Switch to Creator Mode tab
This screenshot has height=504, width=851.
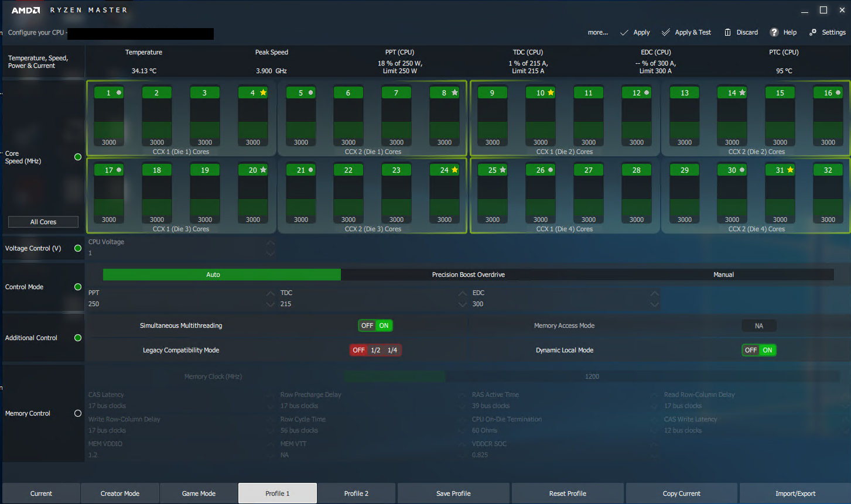[x=120, y=493]
